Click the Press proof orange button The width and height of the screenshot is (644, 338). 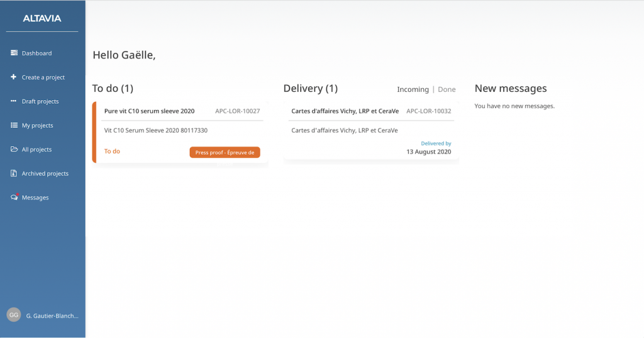point(225,152)
